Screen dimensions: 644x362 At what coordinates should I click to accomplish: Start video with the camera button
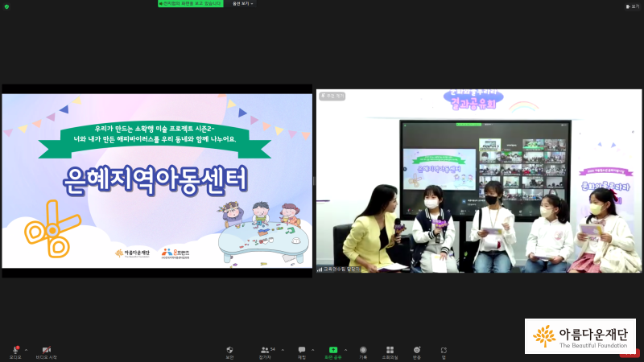pos(46,352)
